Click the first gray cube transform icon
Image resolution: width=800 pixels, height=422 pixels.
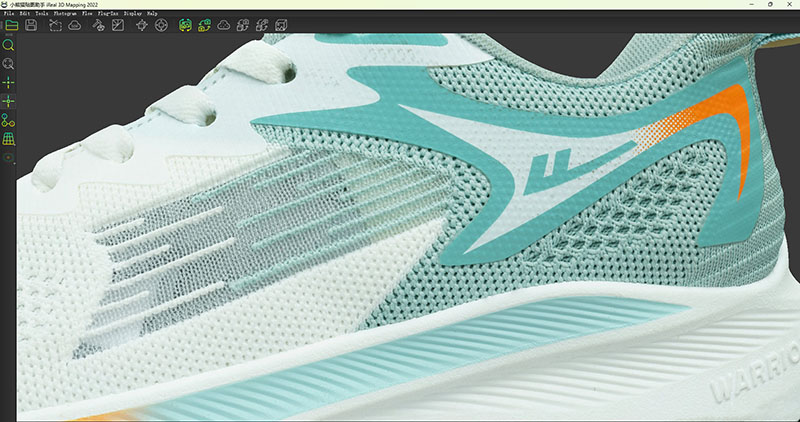[243, 25]
